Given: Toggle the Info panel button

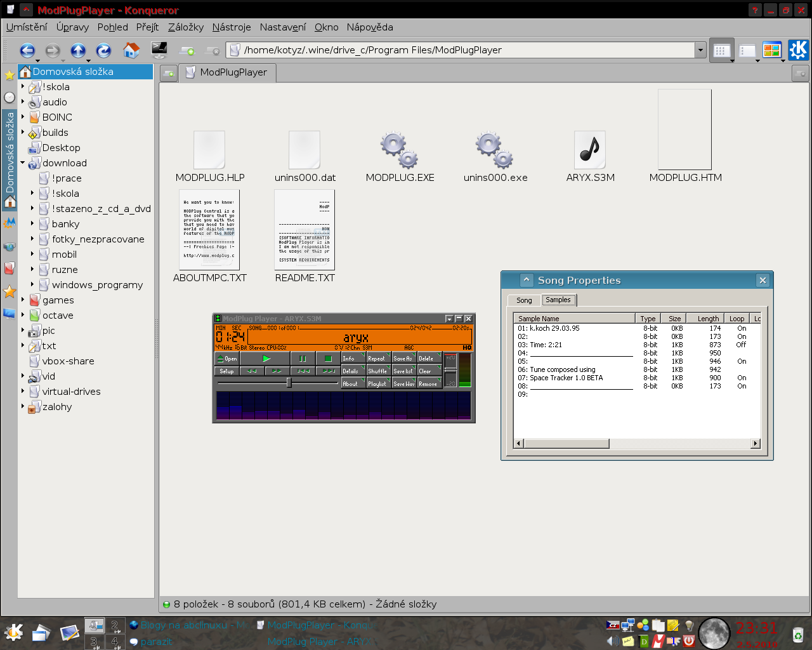Looking at the screenshot, I should (353, 359).
